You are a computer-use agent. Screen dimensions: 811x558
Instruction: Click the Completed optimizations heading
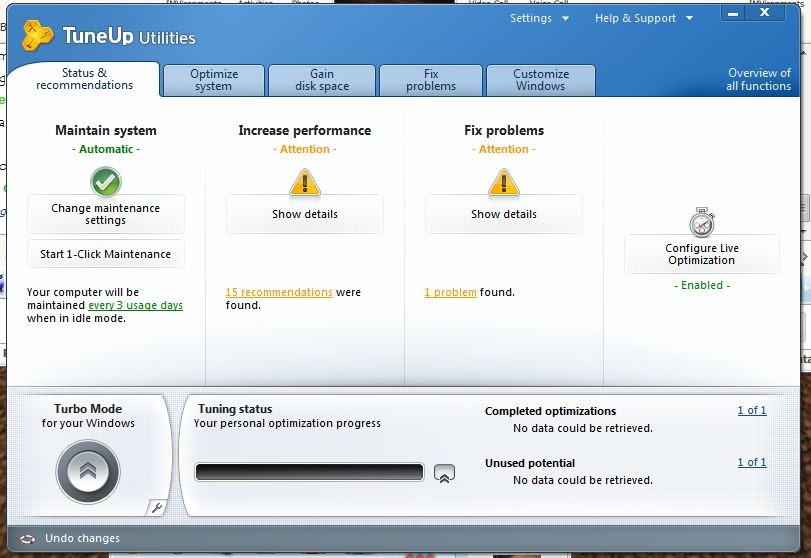point(550,411)
